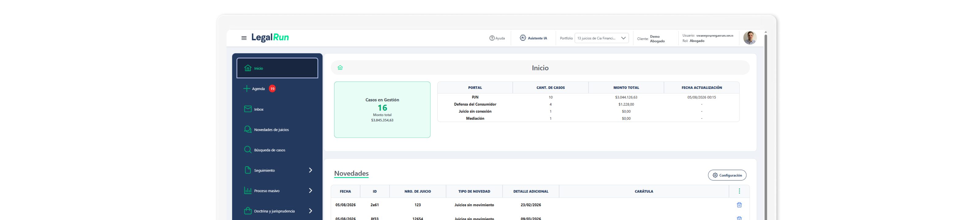Open the table three-dot options menu
This screenshot has height=220, width=980.
point(739,191)
